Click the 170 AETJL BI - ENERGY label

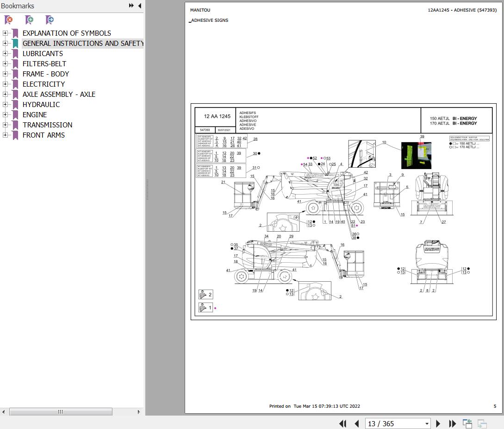coord(453,123)
